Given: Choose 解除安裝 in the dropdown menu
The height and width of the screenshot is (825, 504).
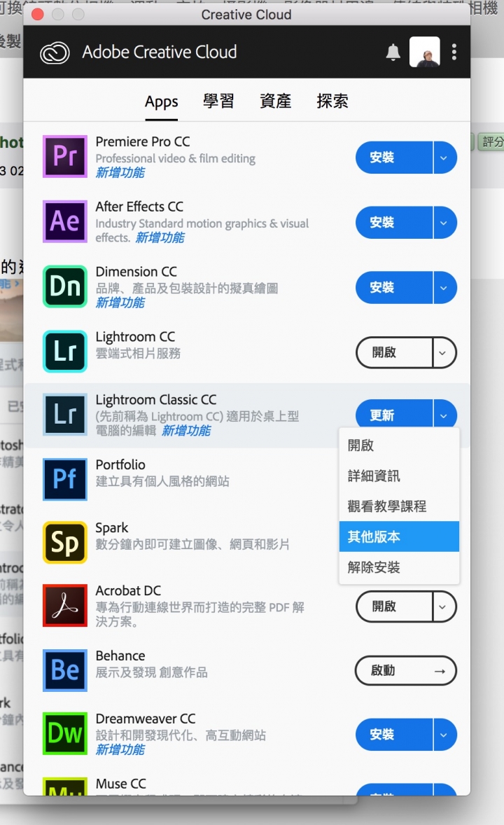Looking at the screenshot, I should (x=399, y=567).
